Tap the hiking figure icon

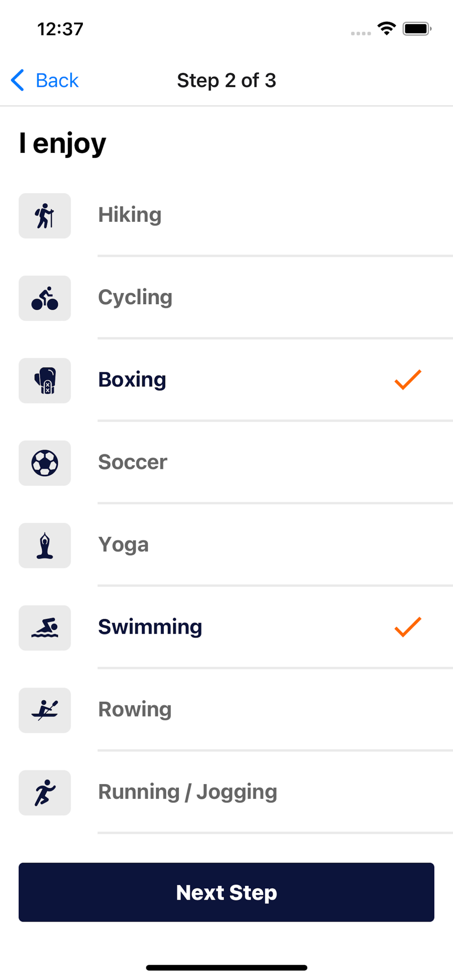(45, 216)
